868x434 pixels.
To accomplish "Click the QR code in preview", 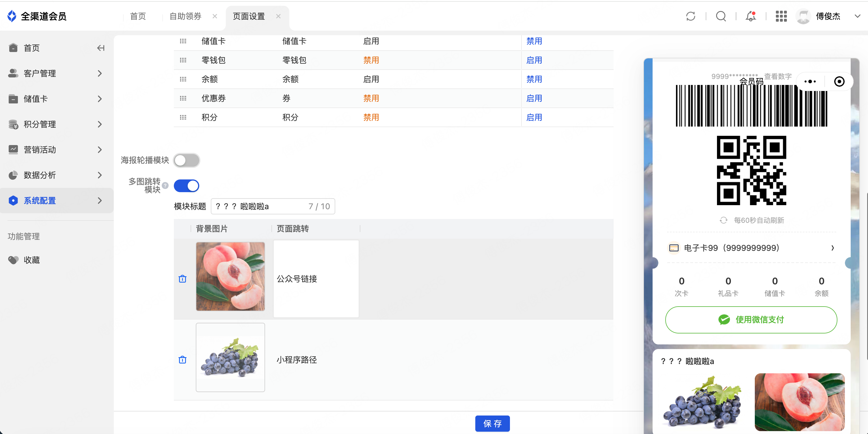I will pos(751,170).
